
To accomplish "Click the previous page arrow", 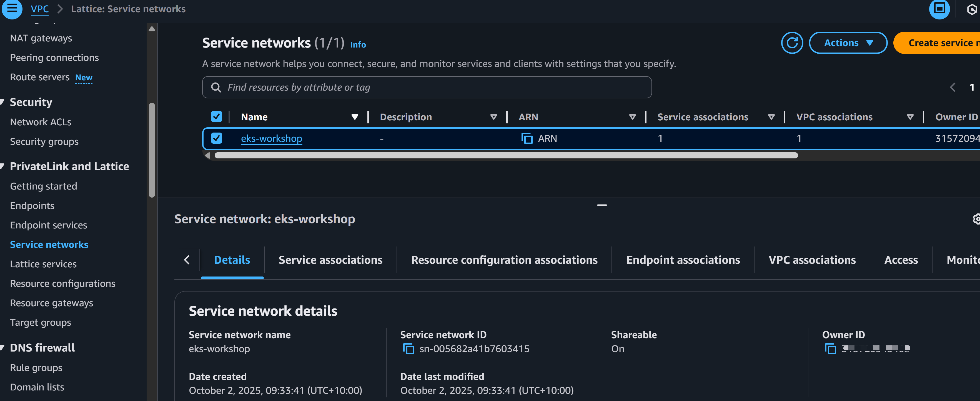I will click(952, 87).
